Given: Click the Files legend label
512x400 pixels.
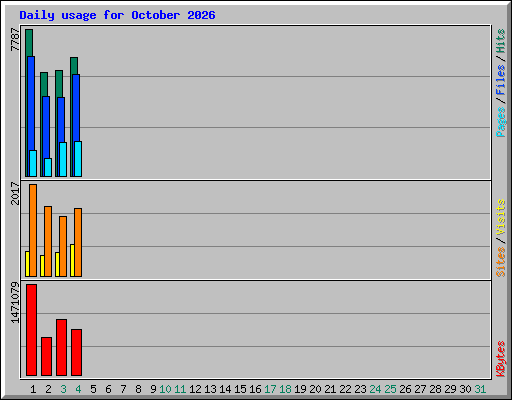Looking at the screenshot, I should tap(500, 79).
